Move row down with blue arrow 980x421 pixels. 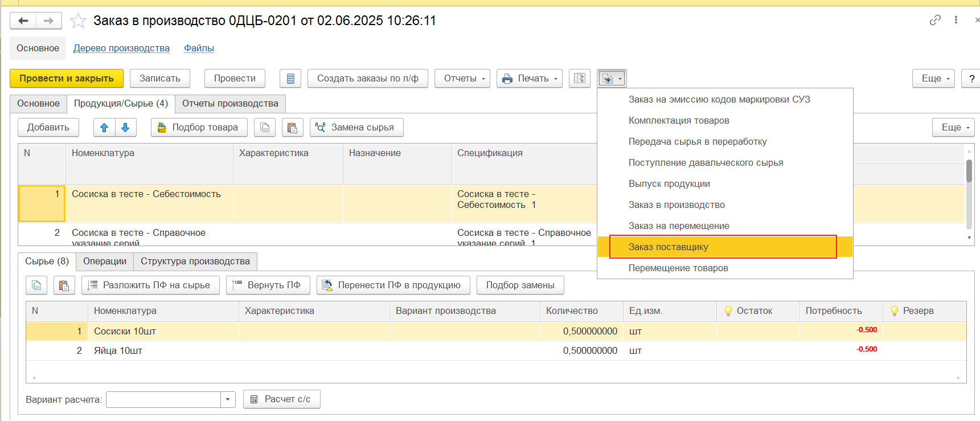tap(126, 128)
